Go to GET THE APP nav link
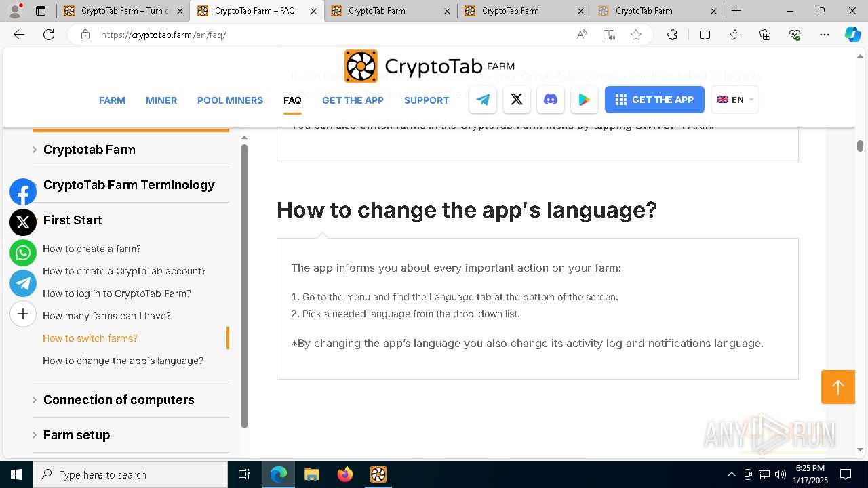The image size is (868, 488). pos(353,100)
